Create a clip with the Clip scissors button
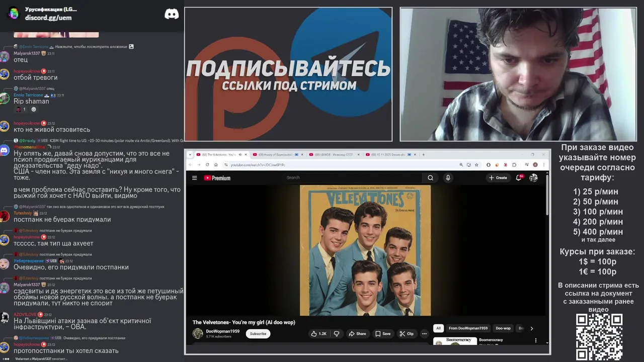Screen dimensions: 644x362 click(x=407, y=333)
